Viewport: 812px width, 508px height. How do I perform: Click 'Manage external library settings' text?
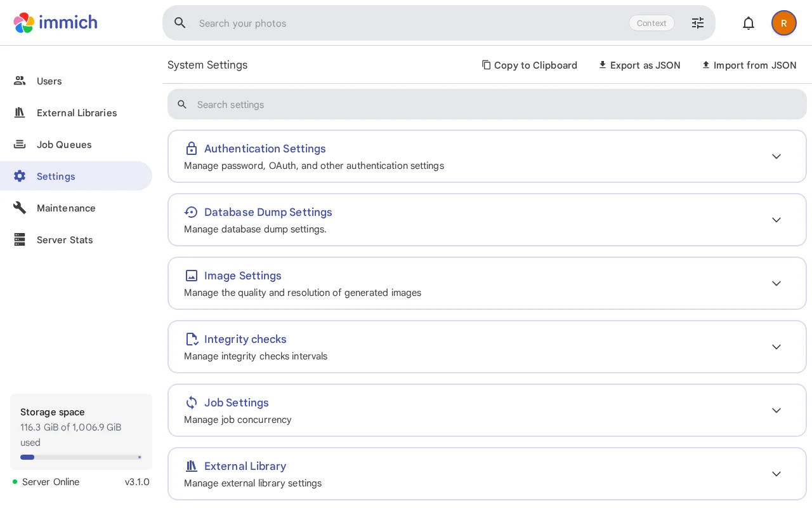[x=253, y=483]
